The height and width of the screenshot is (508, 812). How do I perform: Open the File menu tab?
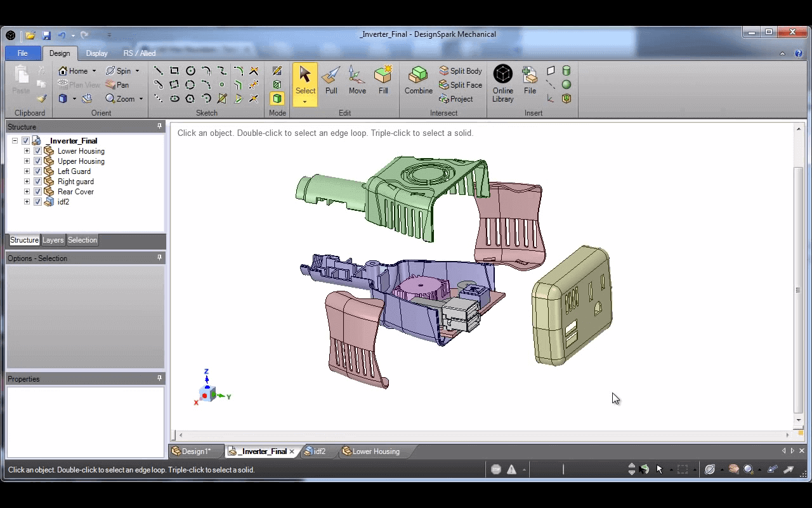(x=23, y=53)
